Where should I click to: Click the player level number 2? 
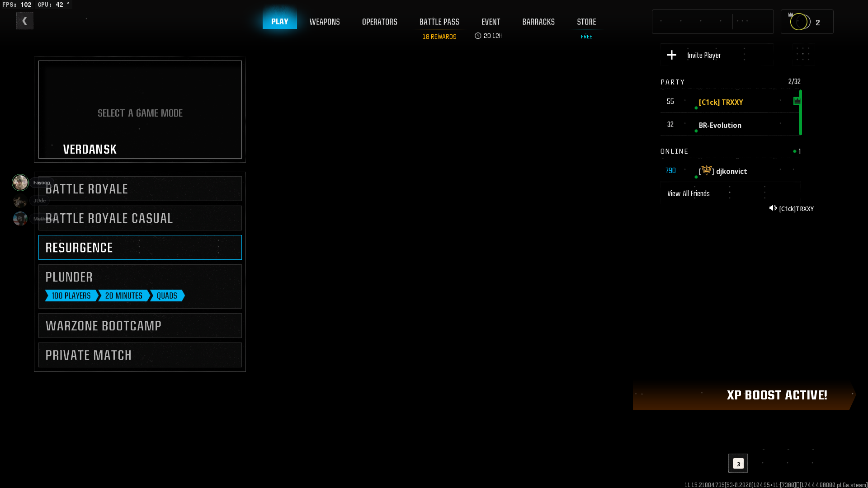pyautogui.click(x=817, y=22)
